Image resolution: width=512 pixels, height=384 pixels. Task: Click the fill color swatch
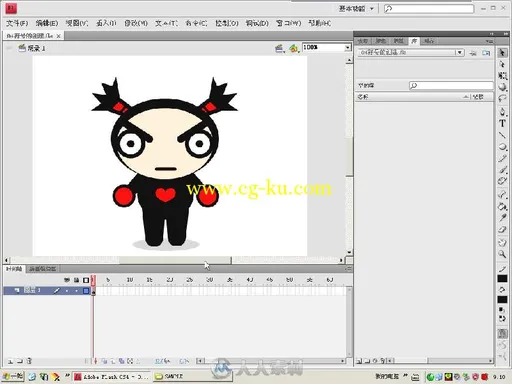[502, 300]
